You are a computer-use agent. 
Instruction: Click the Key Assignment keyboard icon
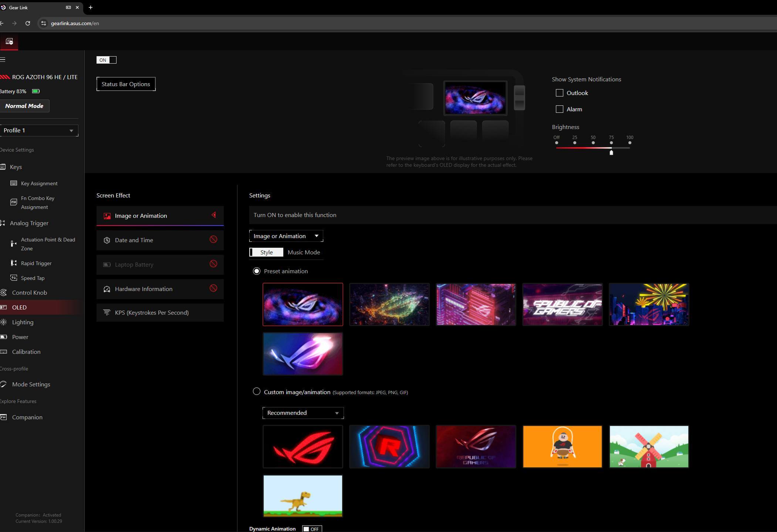[14, 183]
